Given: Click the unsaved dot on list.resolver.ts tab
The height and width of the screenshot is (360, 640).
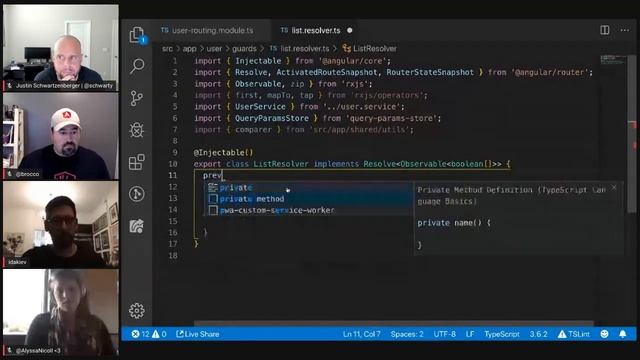Looking at the screenshot, I should click(x=350, y=30).
